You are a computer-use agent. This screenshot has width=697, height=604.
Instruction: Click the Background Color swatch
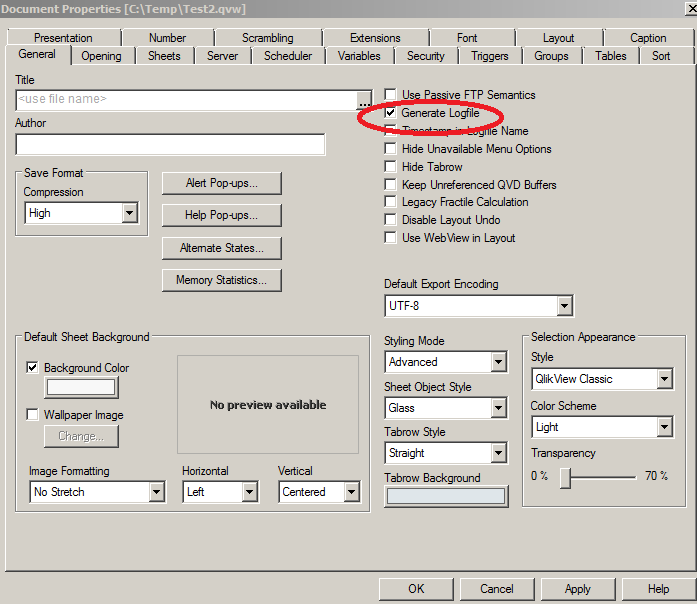coord(81,388)
